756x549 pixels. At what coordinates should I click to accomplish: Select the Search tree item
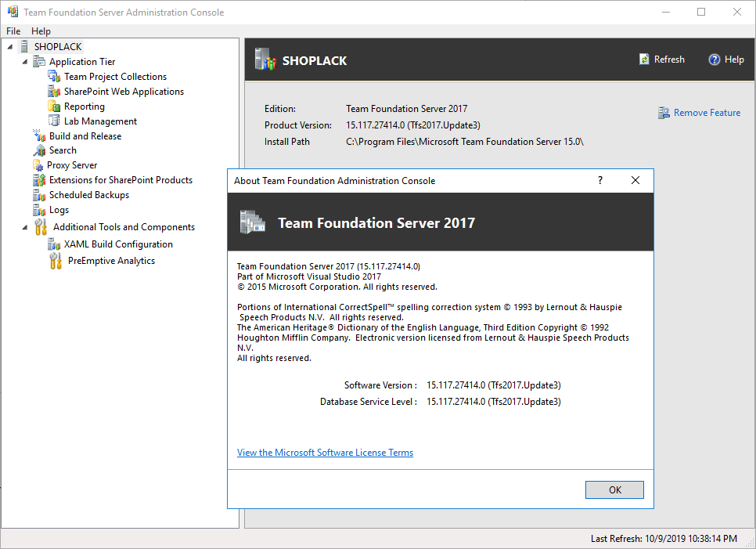point(63,150)
